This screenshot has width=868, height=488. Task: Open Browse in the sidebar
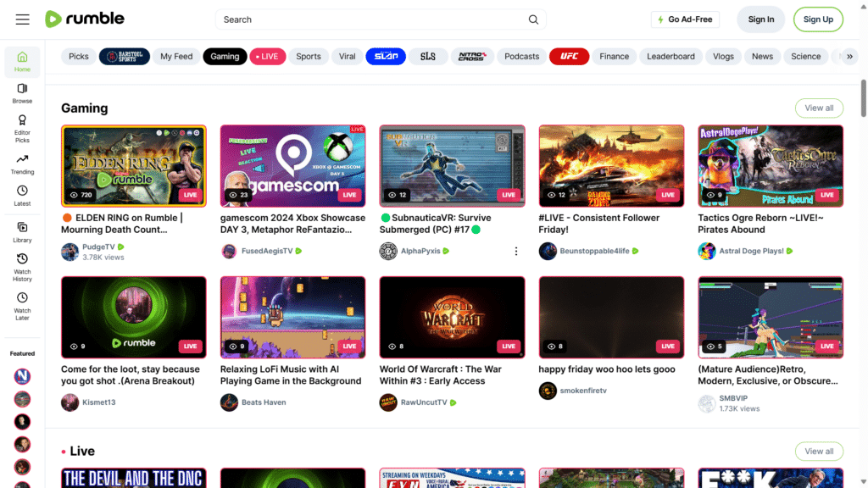pos(22,93)
